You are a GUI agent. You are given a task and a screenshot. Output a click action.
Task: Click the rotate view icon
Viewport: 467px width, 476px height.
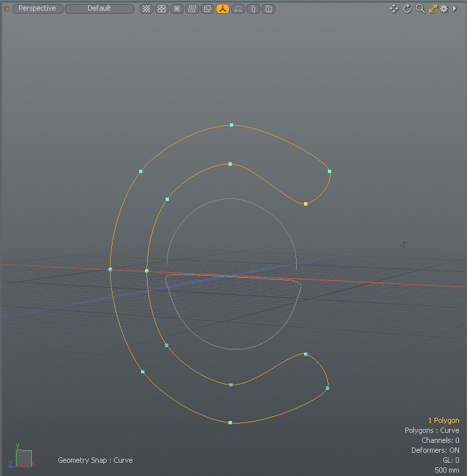click(x=407, y=9)
